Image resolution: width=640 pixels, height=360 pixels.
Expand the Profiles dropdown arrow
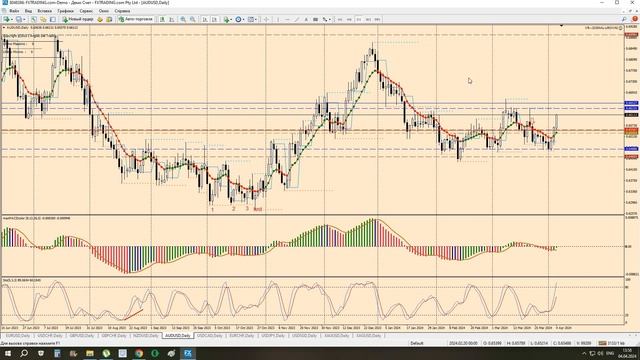(x=24, y=19)
